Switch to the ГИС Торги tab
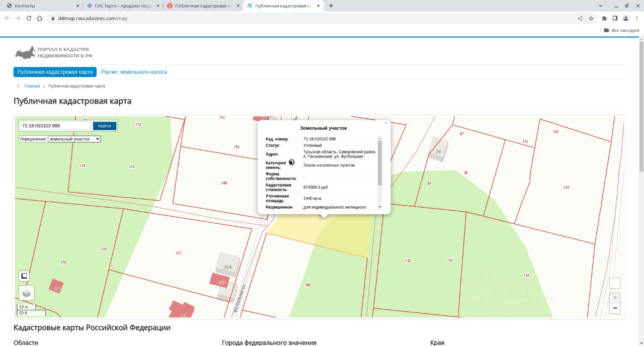This screenshot has width=644, height=346. point(122,6)
